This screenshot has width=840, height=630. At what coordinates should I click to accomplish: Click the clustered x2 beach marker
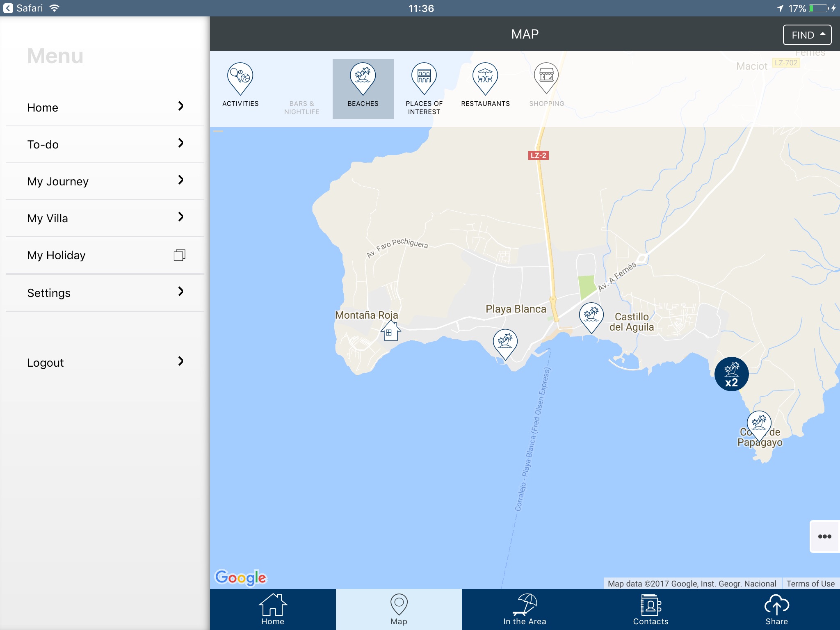[x=732, y=374]
